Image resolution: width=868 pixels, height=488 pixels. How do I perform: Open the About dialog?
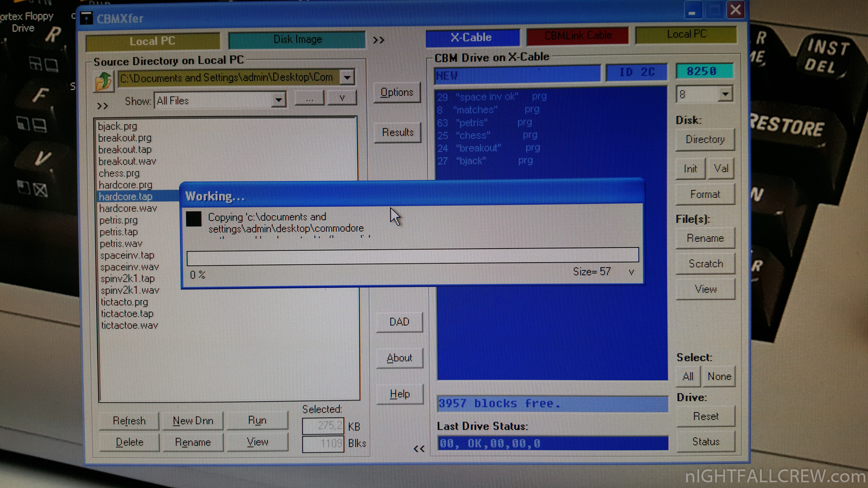pos(400,358)
